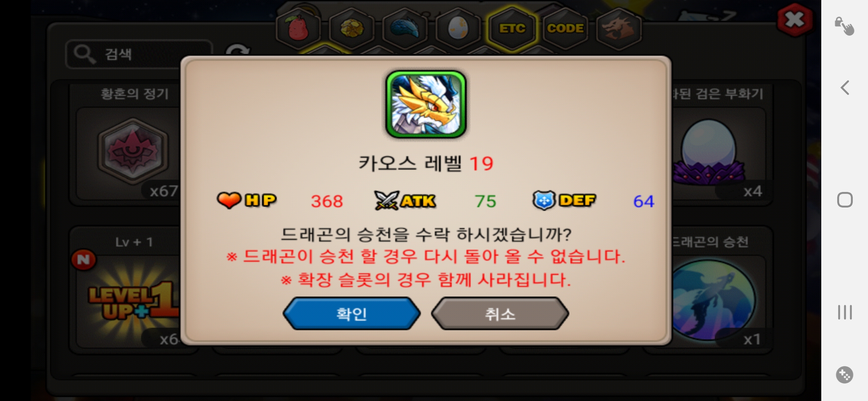Tap the Android back chevron
Viewport: 868px width, 401px height.
[x=845, y=88]
